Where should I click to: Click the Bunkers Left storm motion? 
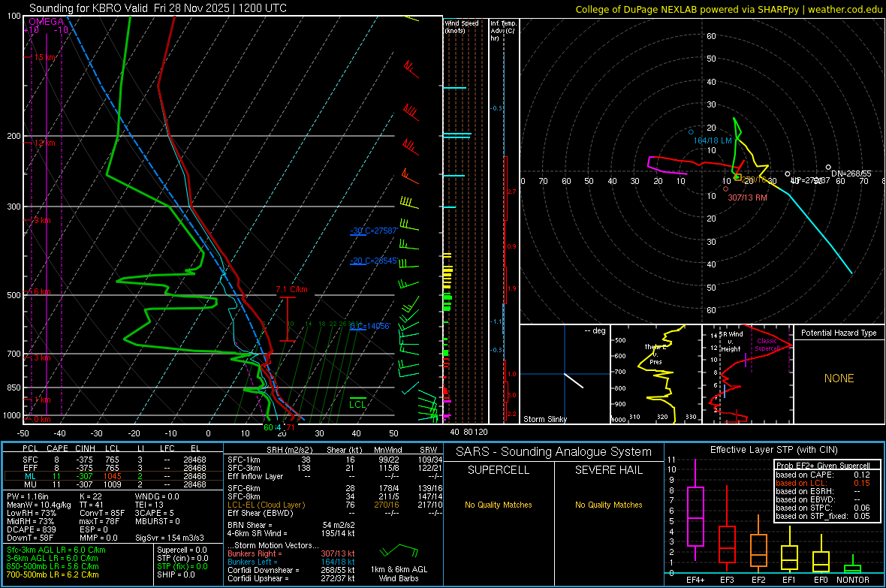291,562
